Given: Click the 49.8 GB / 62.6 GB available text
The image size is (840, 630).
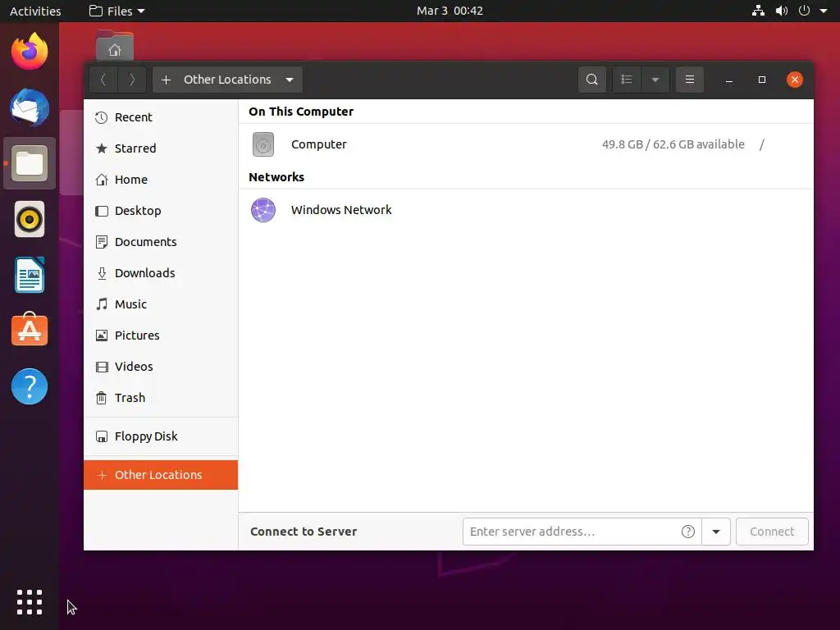Looking at the screenshot, I should tap(673, 144).
